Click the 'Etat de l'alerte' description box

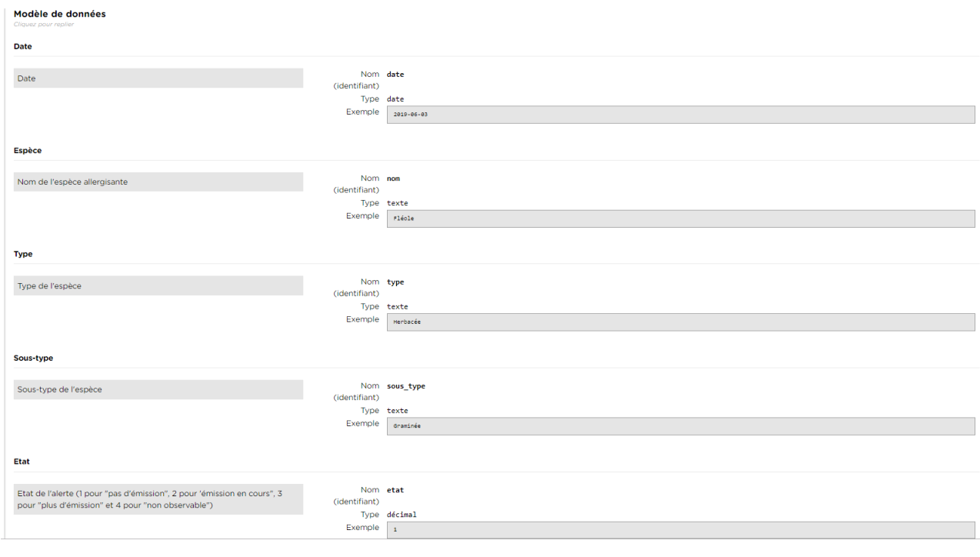point(158,499)
